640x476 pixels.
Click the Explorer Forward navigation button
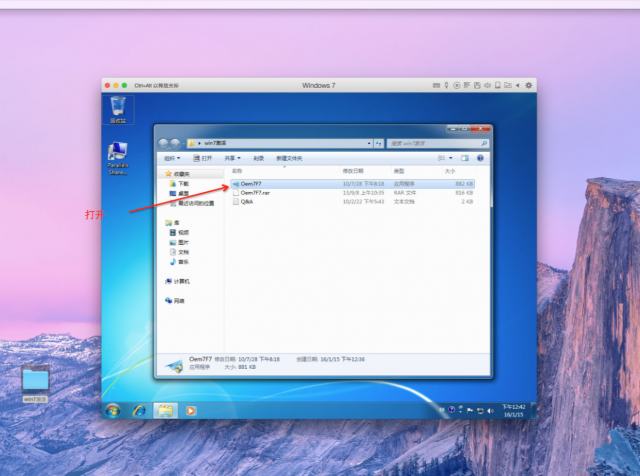(175, 144)
